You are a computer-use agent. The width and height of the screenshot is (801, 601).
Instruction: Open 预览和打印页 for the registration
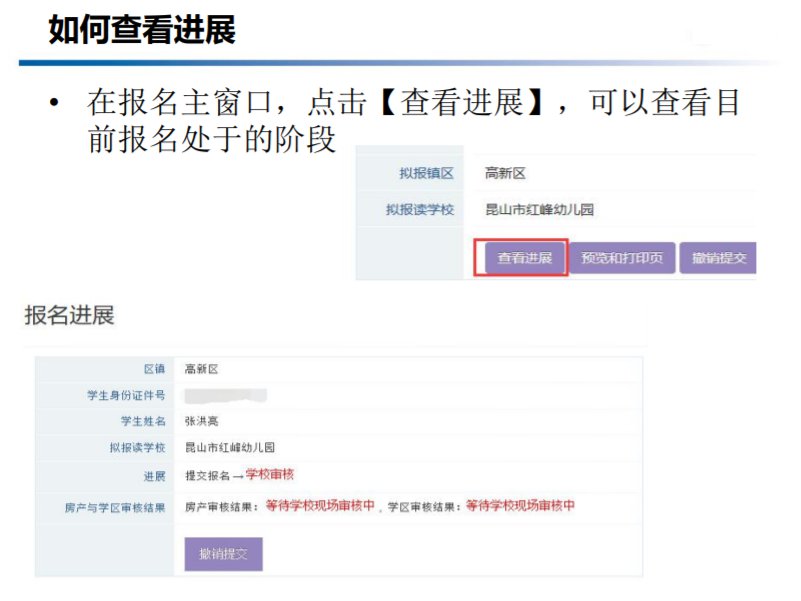[x=622, y=258]
